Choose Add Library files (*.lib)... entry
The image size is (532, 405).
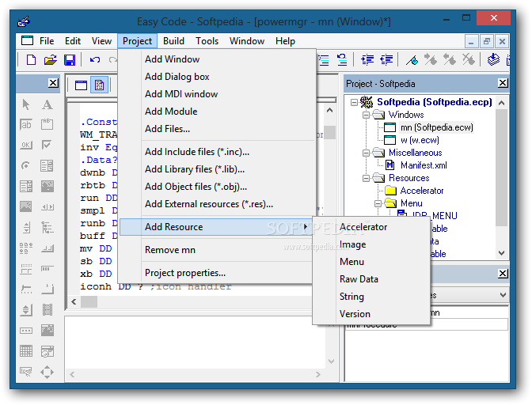(218, 169)
